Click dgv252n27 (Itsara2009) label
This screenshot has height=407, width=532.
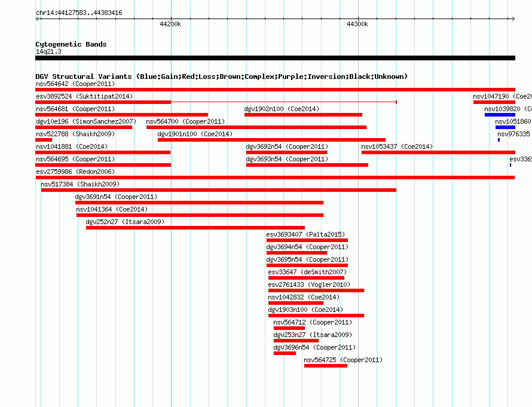tap(125, 222)
